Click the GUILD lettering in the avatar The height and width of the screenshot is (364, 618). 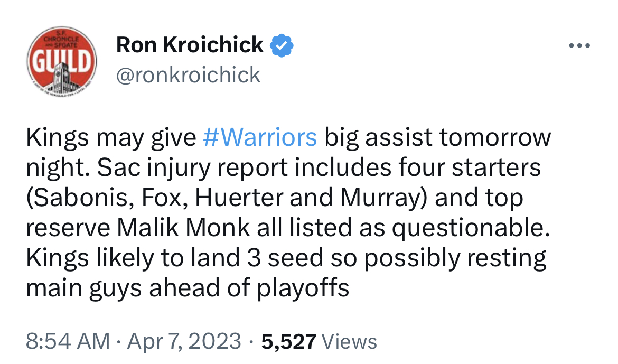click(61, 62)
